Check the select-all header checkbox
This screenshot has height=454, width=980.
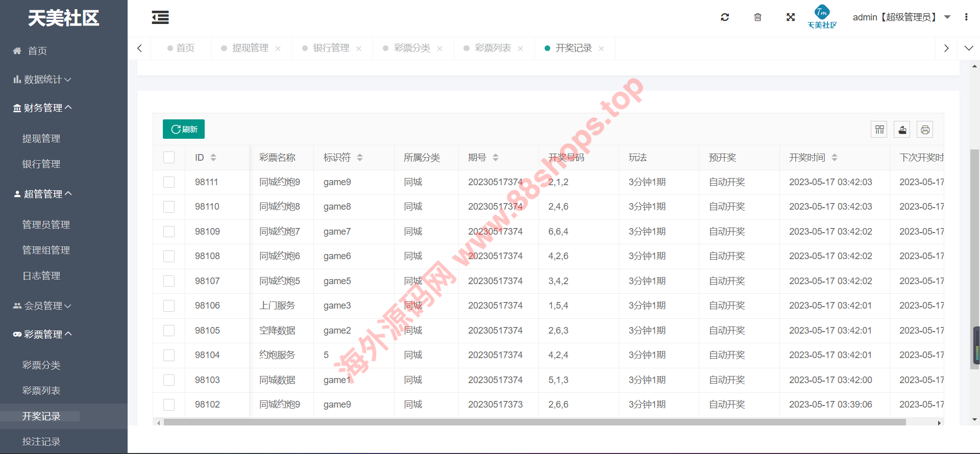tap(169, 158)
